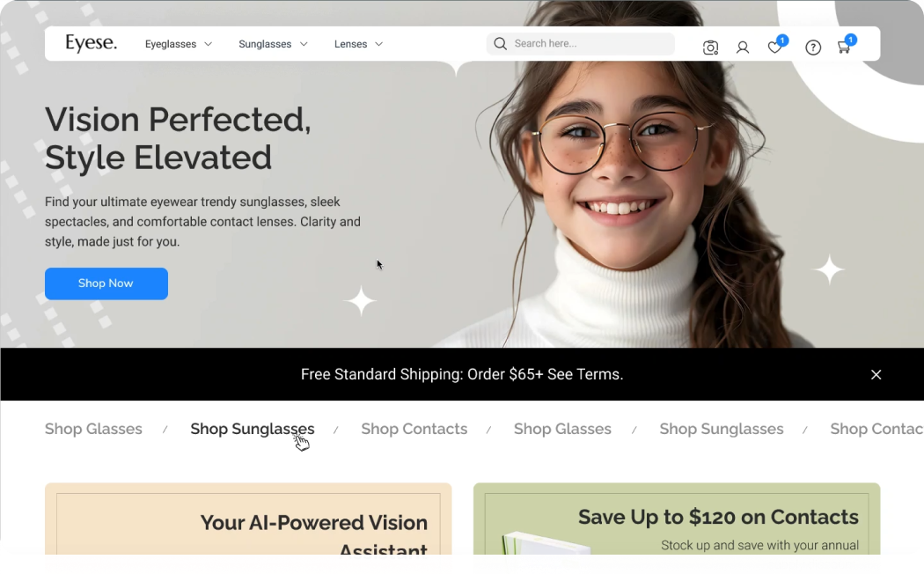Click the blue Shop Now button

pyautogui.click(x=106, y=283)
